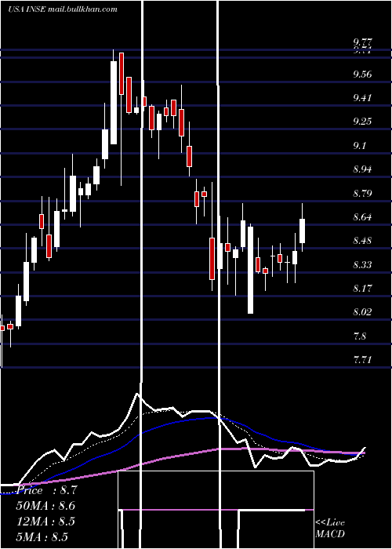The image size is (392, 549).
Task: Click the 9.25 price axis label
Action: tap(362, 122)
